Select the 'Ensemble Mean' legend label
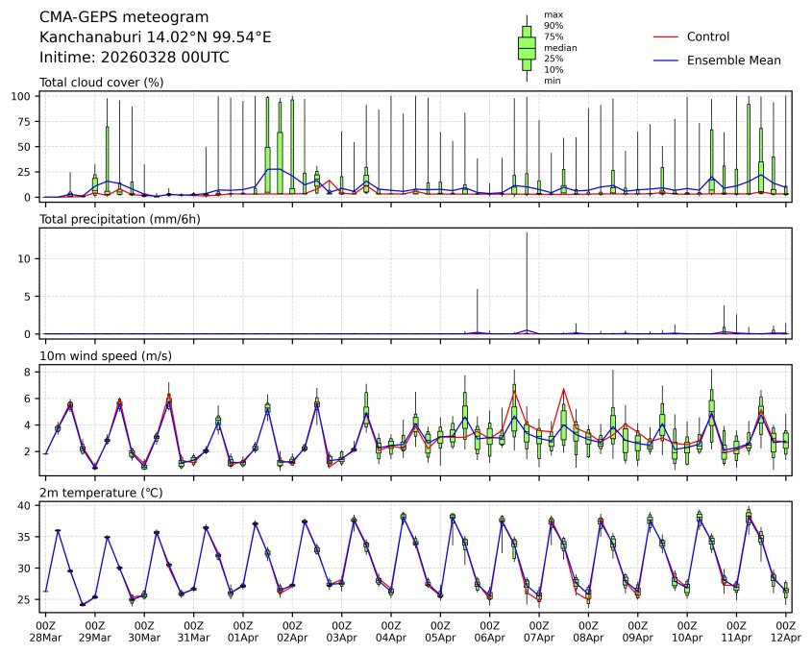This screenshot has height=654, width=812. (x=733, y=61)
